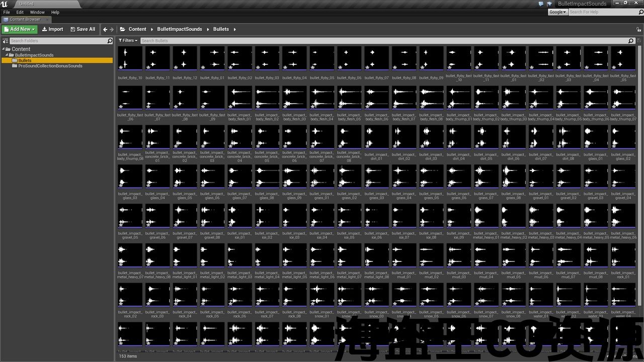
Task: Open the Window menu
Action: click(37, 12)
